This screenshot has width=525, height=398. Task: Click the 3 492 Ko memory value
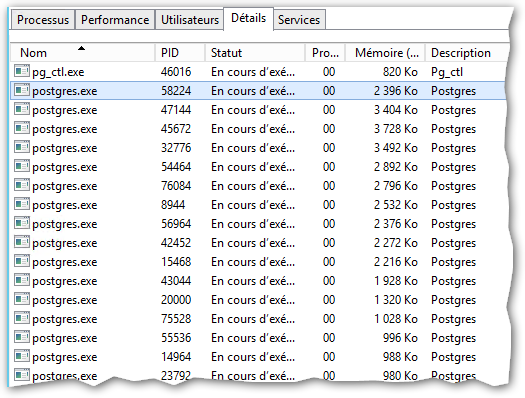[396, 148]
